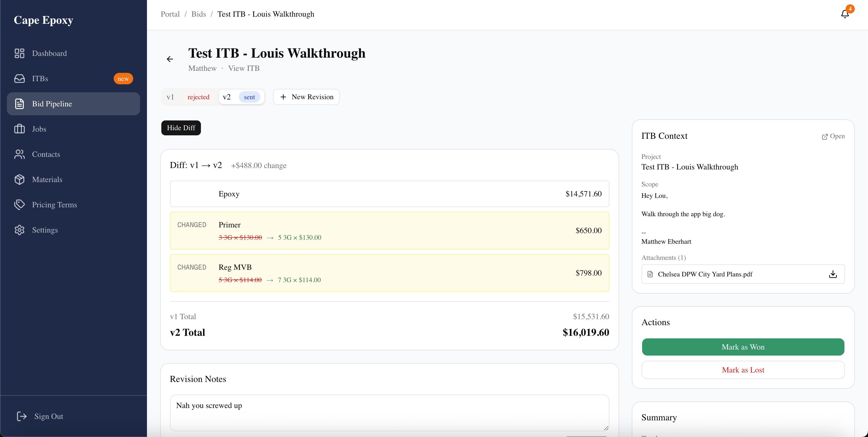Open Materials via the box icon
868x437 pixels.
click(19, 180)
